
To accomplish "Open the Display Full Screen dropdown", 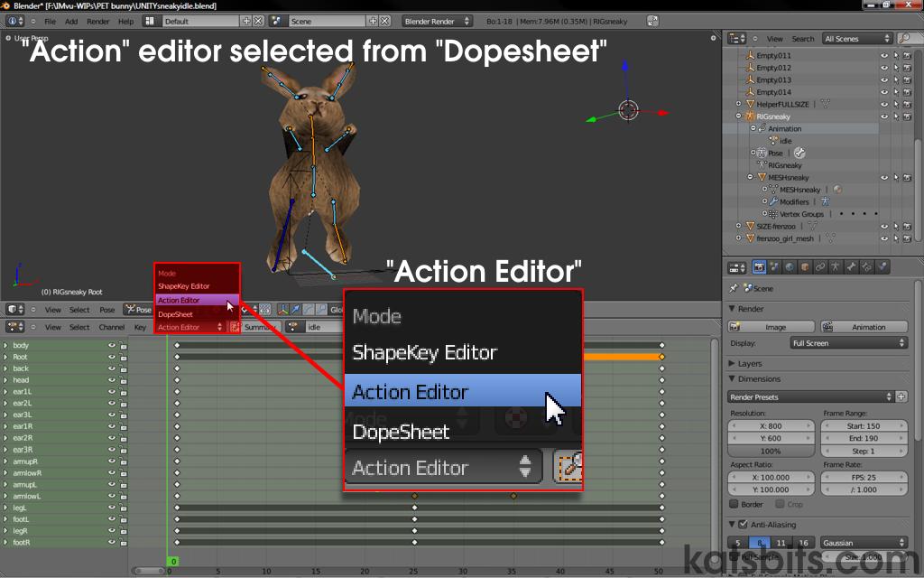I will pyautogui.click(x=848, y=342).
